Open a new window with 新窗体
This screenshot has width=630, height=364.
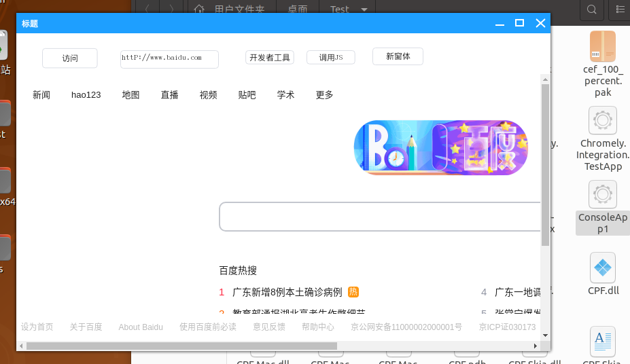[398, 56]
